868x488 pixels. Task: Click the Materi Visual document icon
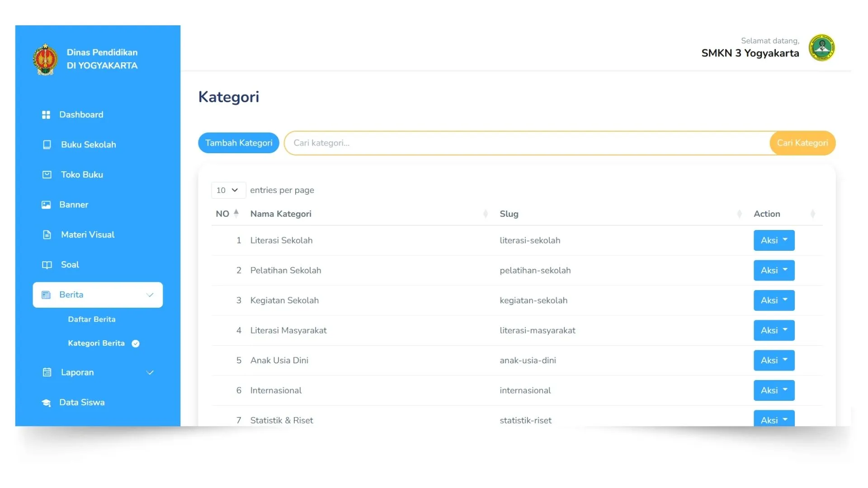point(47,235)
